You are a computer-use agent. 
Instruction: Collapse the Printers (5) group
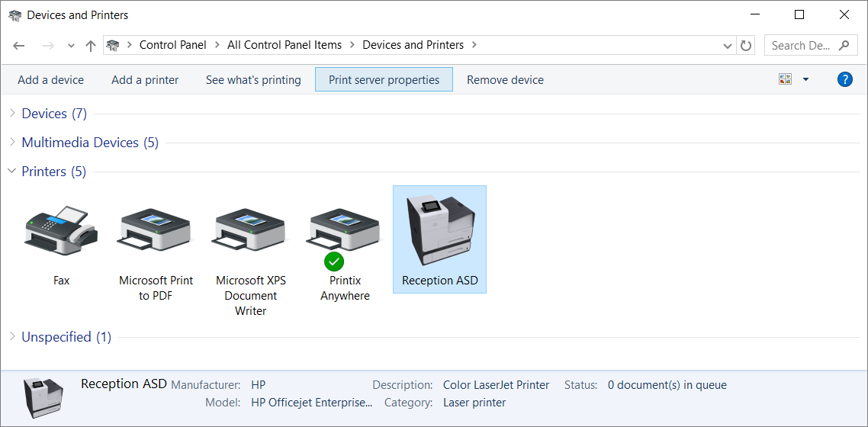point(12,172)
